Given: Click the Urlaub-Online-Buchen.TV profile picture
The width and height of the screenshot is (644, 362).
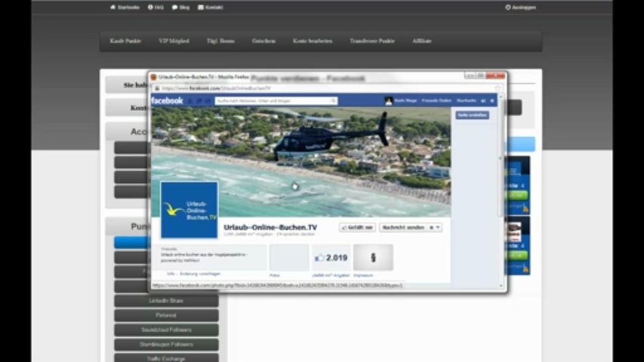Looking at the screenshot, I should pyautogui.click(x=189, y=209).
